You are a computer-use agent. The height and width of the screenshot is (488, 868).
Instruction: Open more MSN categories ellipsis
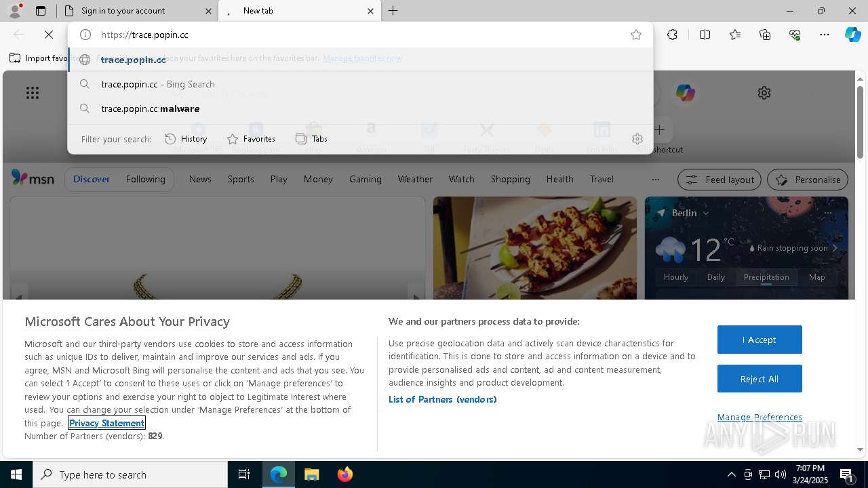pyautogui.click(x=655, y=180)
